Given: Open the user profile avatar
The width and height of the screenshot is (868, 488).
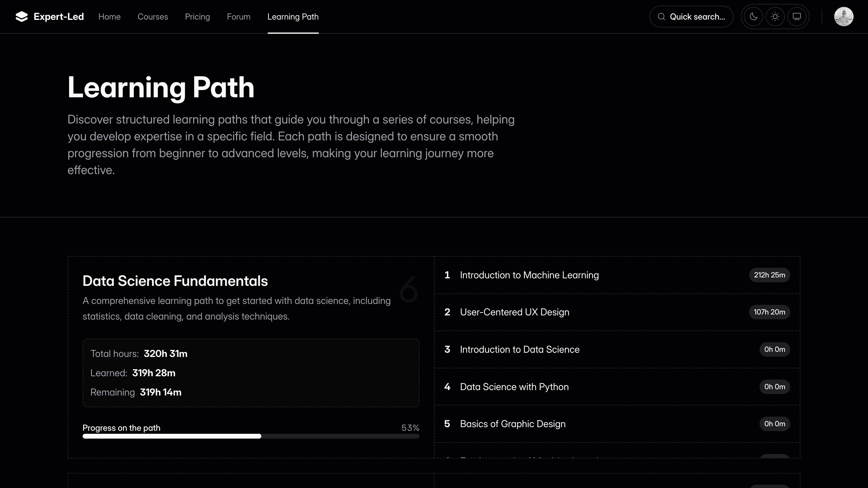Looking at the screenshot, I should pyautogui.click(x=843, y=17).
